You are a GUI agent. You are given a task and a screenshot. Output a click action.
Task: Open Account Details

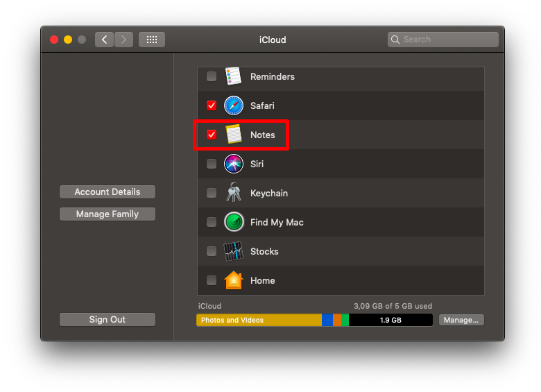pos(108,192)
